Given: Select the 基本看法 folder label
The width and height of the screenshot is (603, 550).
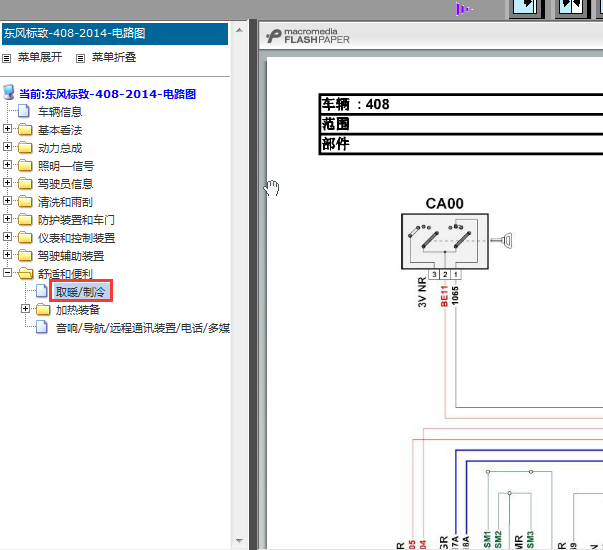Looking at the screenshot, I should 60,130.
